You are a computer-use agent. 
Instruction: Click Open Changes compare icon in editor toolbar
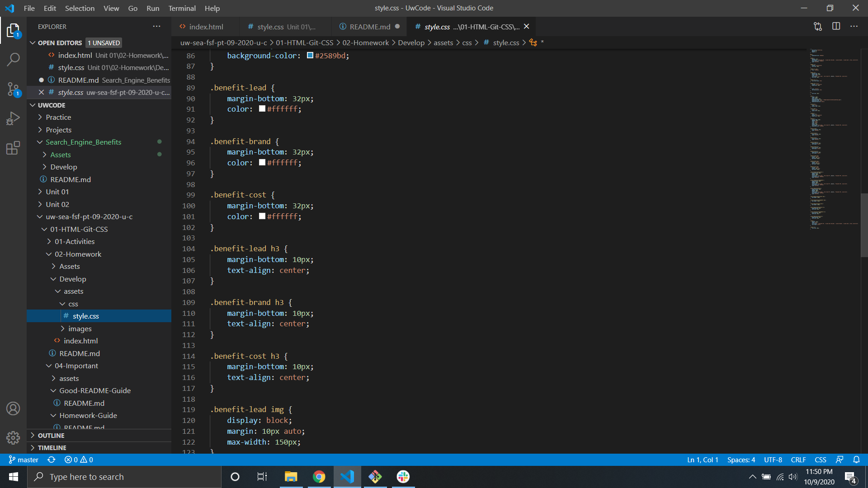pyautogui.click(x=818, y=27)
